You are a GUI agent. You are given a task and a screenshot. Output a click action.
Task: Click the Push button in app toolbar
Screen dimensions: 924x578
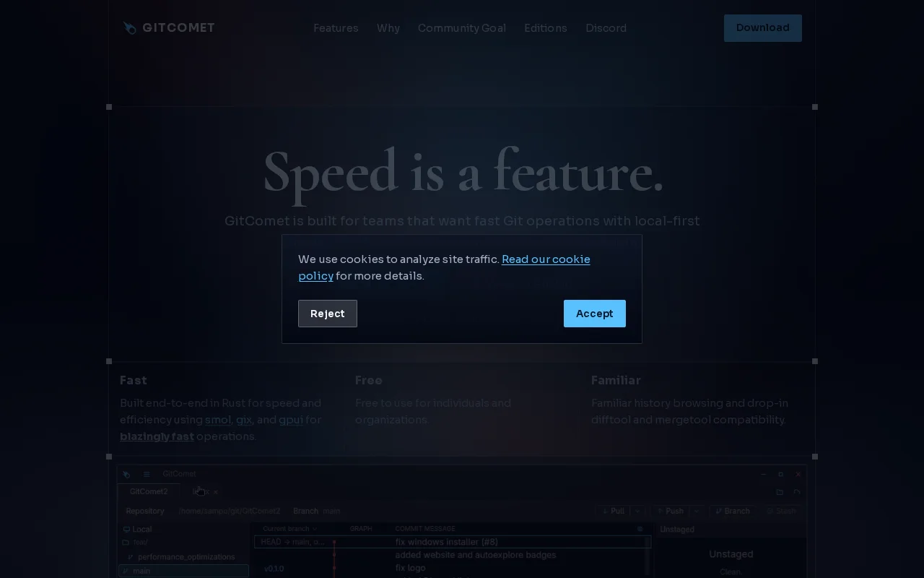[671, 511]
